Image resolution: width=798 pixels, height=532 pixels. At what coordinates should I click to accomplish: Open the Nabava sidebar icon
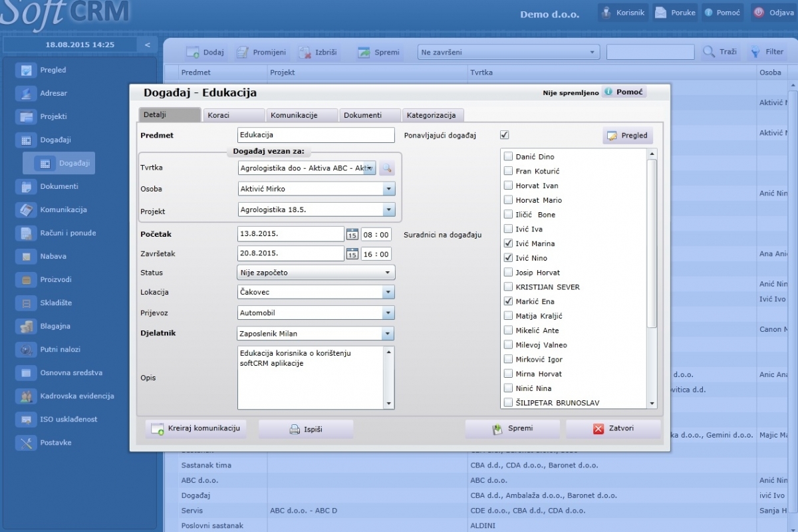click(x=26, y=257)
